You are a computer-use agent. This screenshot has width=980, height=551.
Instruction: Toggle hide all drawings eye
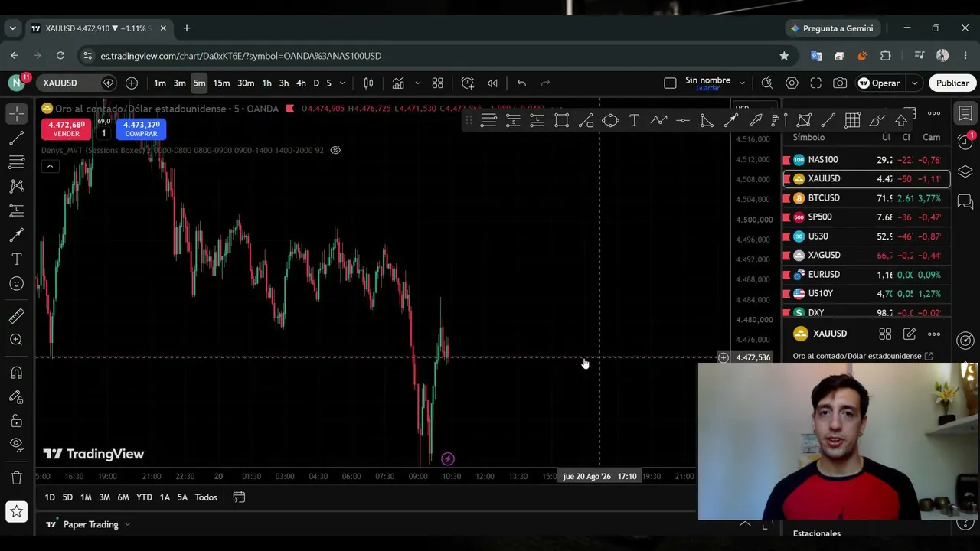[x=16, y=445]
